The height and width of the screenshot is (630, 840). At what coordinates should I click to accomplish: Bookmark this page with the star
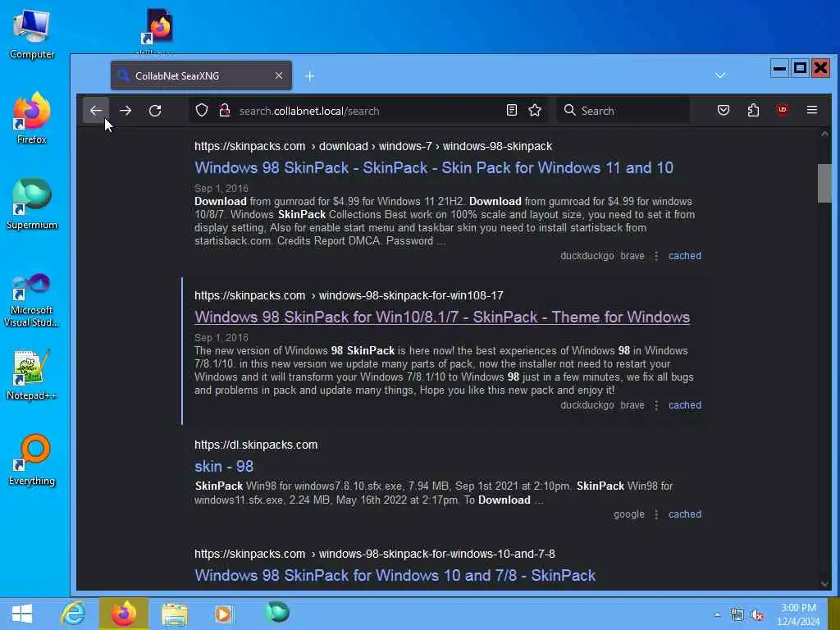(x=535, y=111)
